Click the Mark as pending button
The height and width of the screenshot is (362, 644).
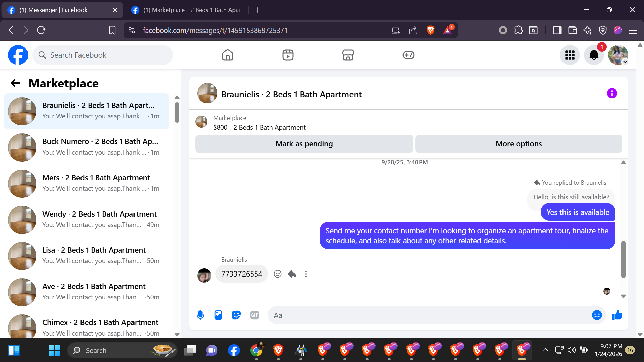pos(304,144)
